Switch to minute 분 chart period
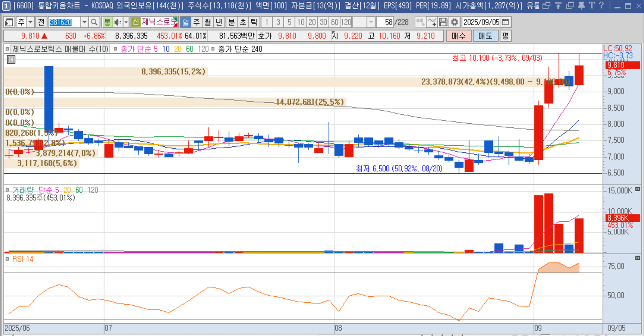This screenshot has height=336, width=644. (231, 22)
